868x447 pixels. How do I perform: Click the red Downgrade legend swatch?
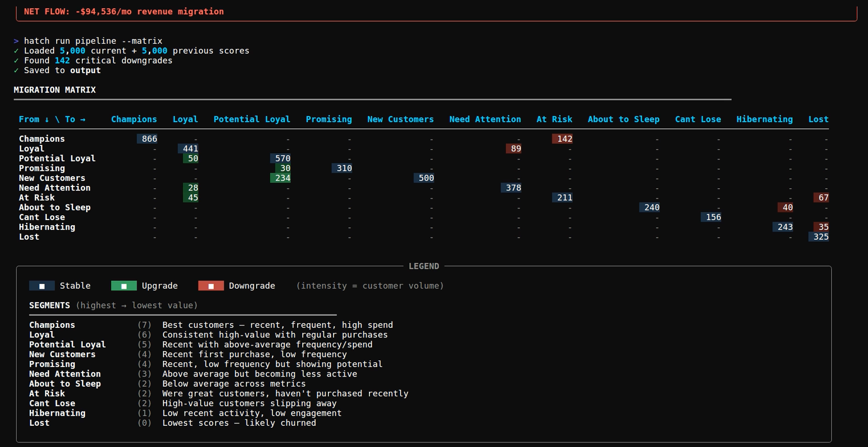(x=211, y=286)
